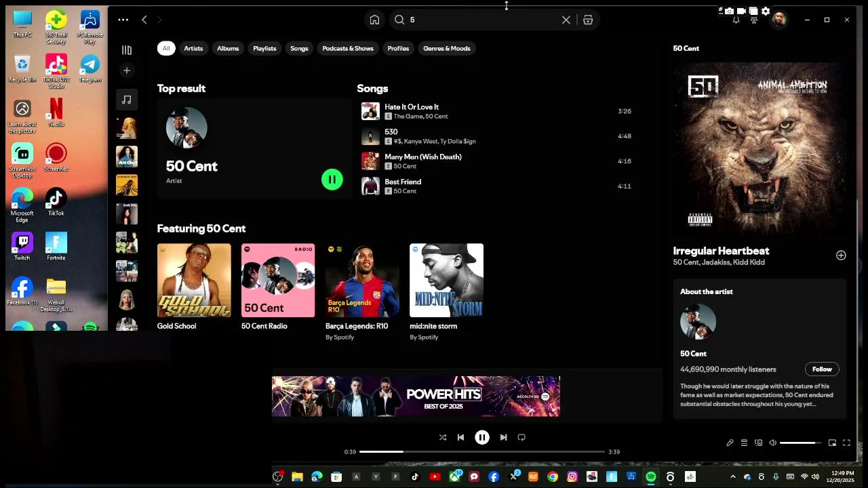Open Connect to a device icon

[x=759, y=443]
